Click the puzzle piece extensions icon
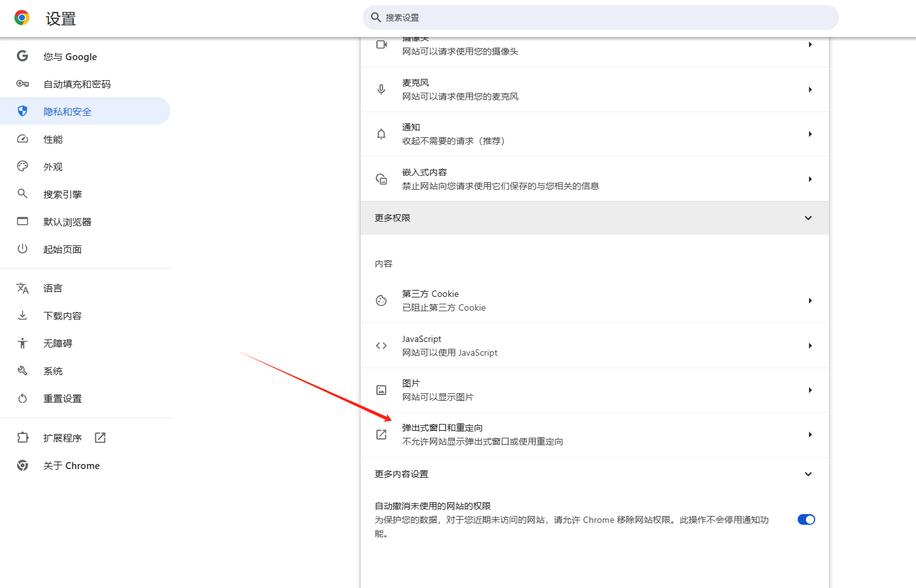The image size is (916, 588). 23,438
